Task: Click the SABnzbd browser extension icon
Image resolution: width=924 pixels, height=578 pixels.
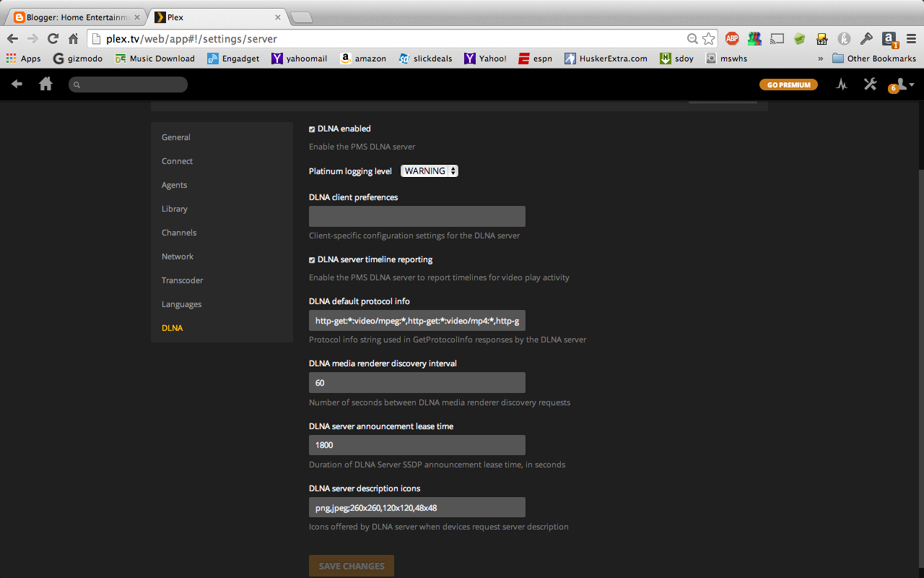Action: point(821,38)
